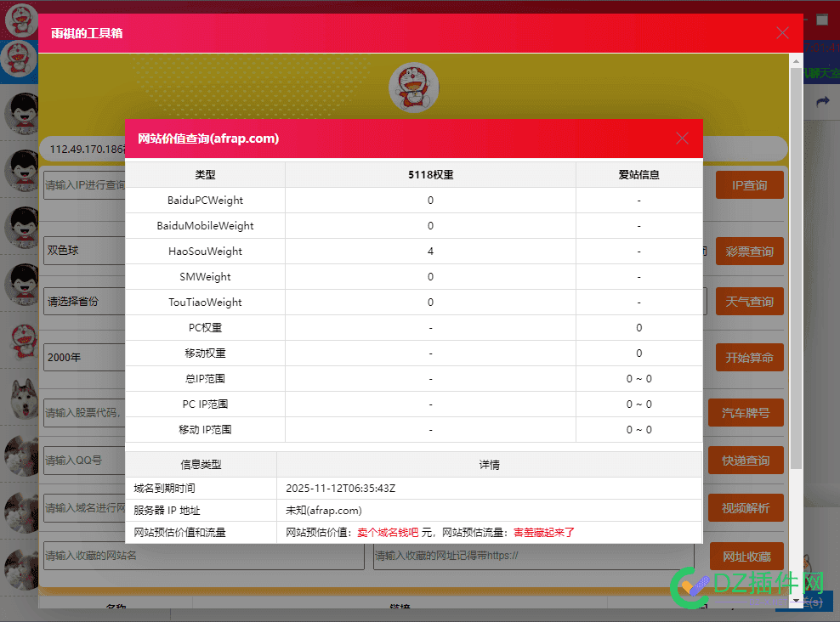Click the 域名到期时间 label

[164, 489]
